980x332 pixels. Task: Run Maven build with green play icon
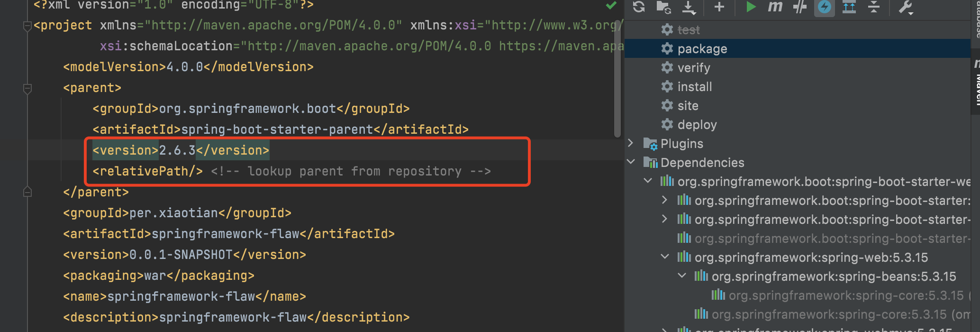tap(751, 7)
